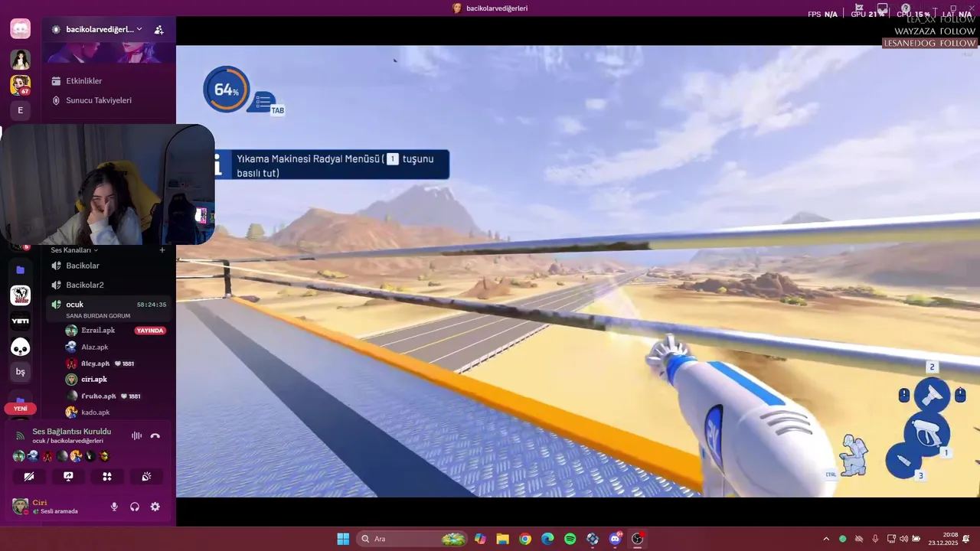This screenshot has width=980, height=551.
Task: Click the 64% progress indicator in game
Action: click(x=227, y=90)
